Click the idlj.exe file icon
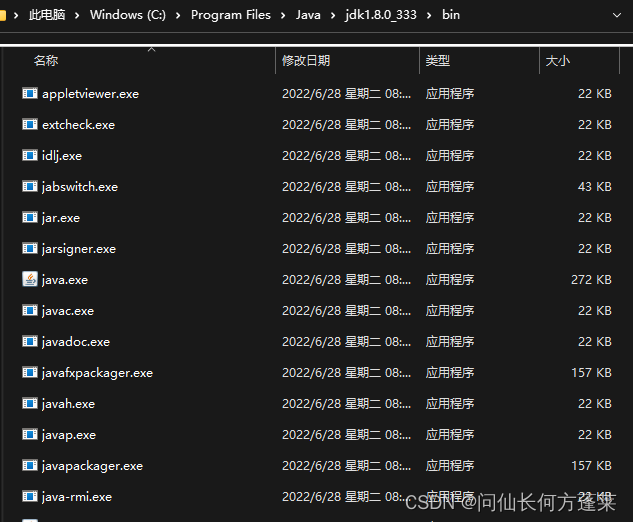This screenshot has height=522, width=633. [30, 156]
